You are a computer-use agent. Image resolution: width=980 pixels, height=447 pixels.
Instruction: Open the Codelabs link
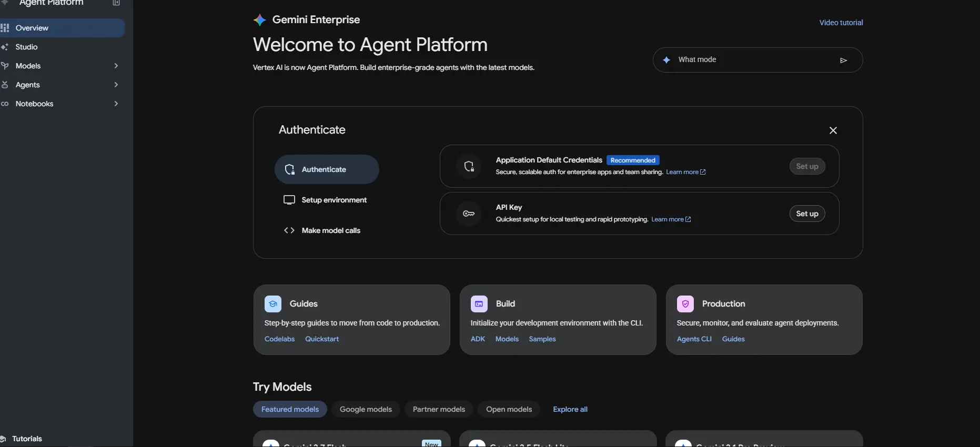(x=279, y=339)
